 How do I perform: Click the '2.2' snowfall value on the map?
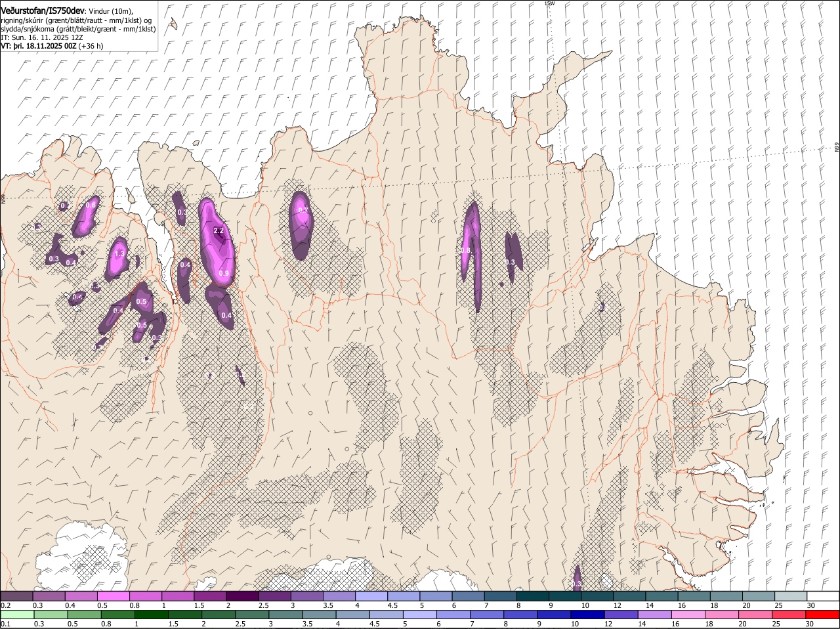[219, 231]
